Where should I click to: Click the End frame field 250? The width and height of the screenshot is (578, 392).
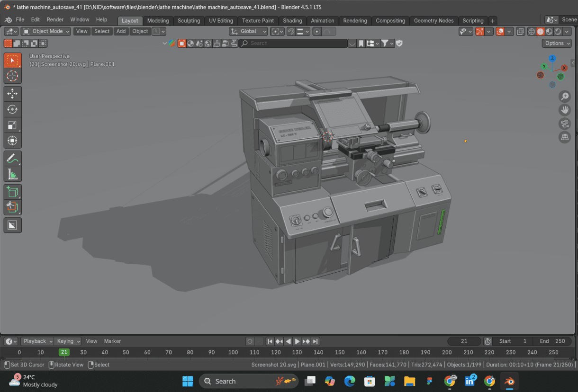click(x=551, y=341)
